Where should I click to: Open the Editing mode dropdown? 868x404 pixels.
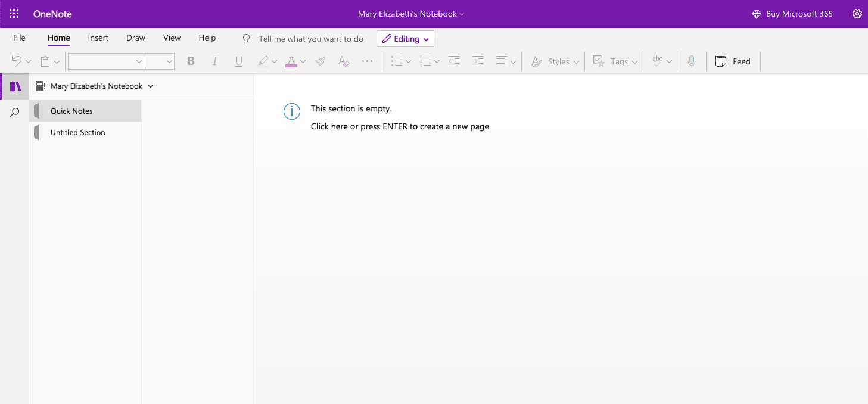tap(405, 38)
